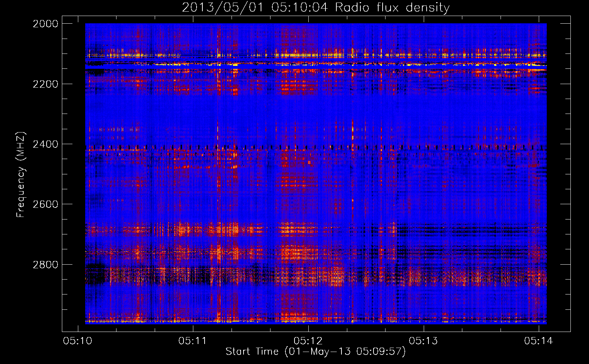Click the 05:14 time axis label
The width and height of the screenshot is (589, 364).
[x=539, y=341]
